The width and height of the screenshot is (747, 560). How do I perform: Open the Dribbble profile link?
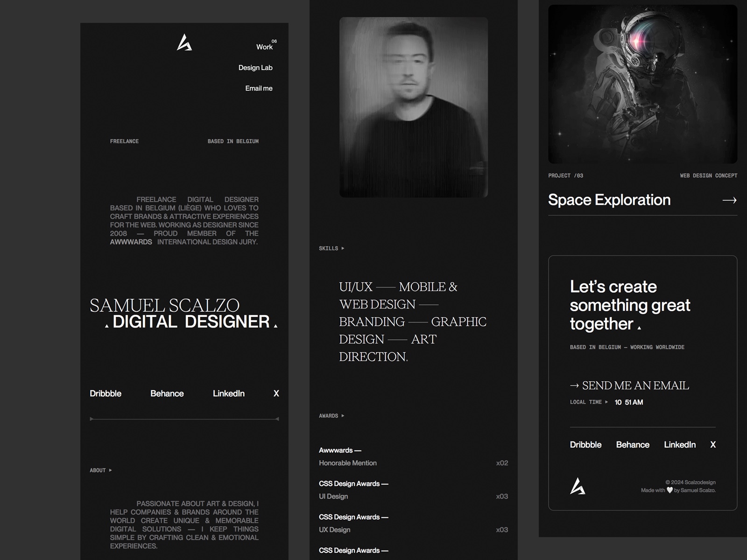(105, 393)
